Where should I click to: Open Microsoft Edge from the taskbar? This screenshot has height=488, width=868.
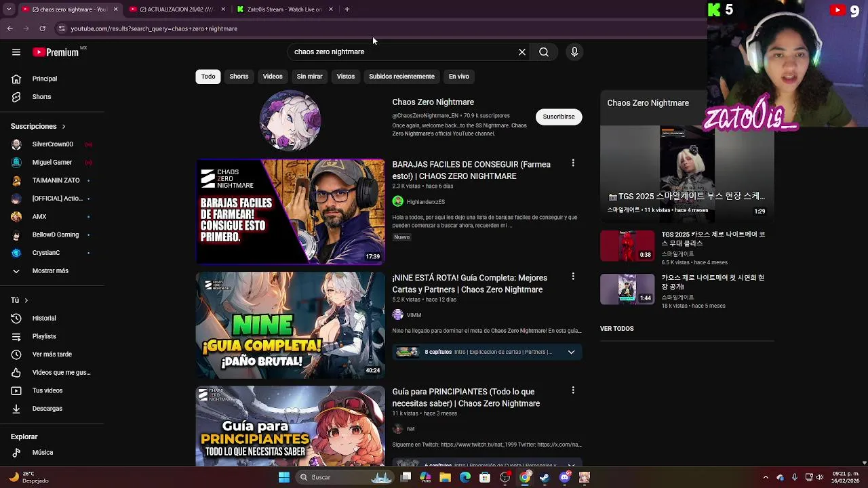pyautogui.click(x=465, y=477)
